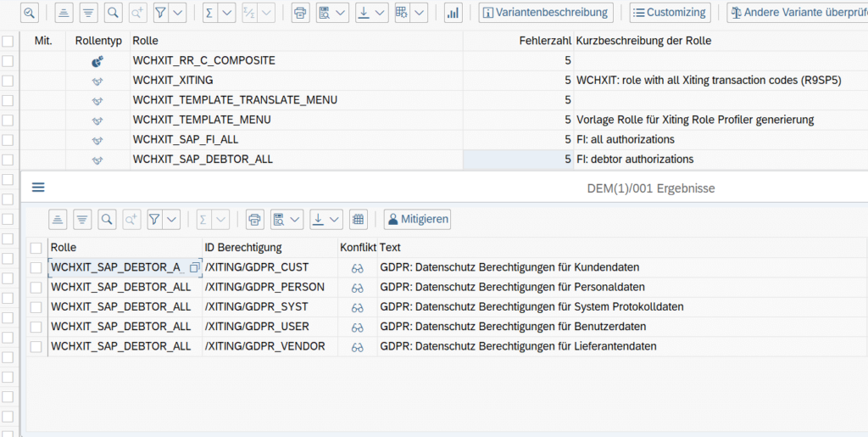Screen dimensions: 868x437
Task: Show conflict glasses for /XITING/GDPR_VENDOR
Action: click(358, 347)
